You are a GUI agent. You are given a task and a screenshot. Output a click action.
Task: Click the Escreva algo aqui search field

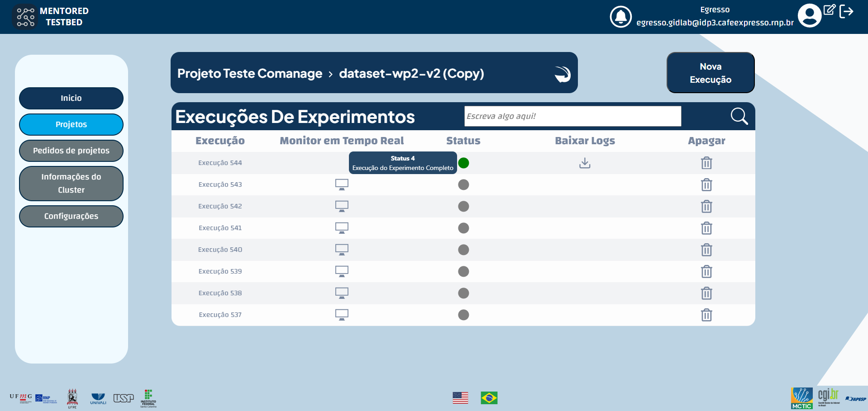click(572, 116)
